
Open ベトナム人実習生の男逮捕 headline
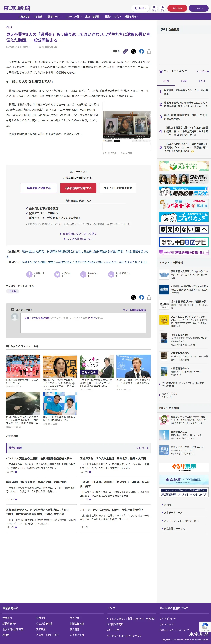point(39,458)
